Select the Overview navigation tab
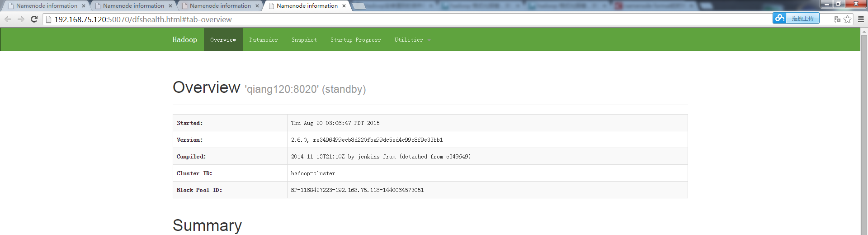Image resolution: width=868 pixels, height=235 pixels. pos(223,40)
